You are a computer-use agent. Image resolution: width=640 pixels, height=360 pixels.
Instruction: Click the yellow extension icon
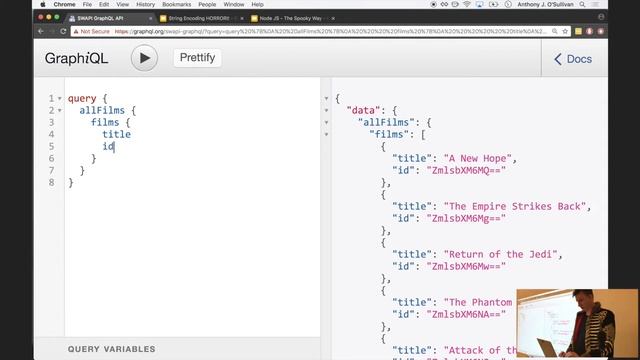pyautogui.click(x=578, y=31)
